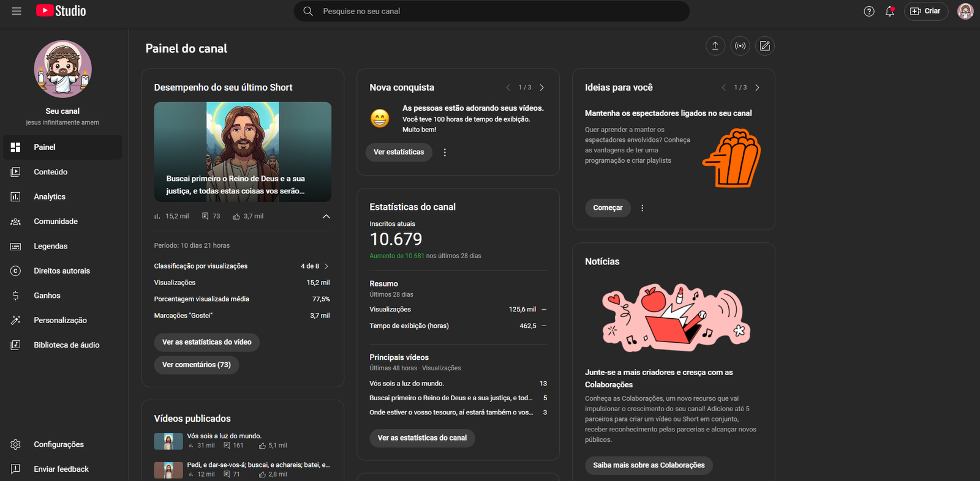Click Ver as estatísticas do canal button
This screenshot has width=980, height=481.
tap(422, 438)
